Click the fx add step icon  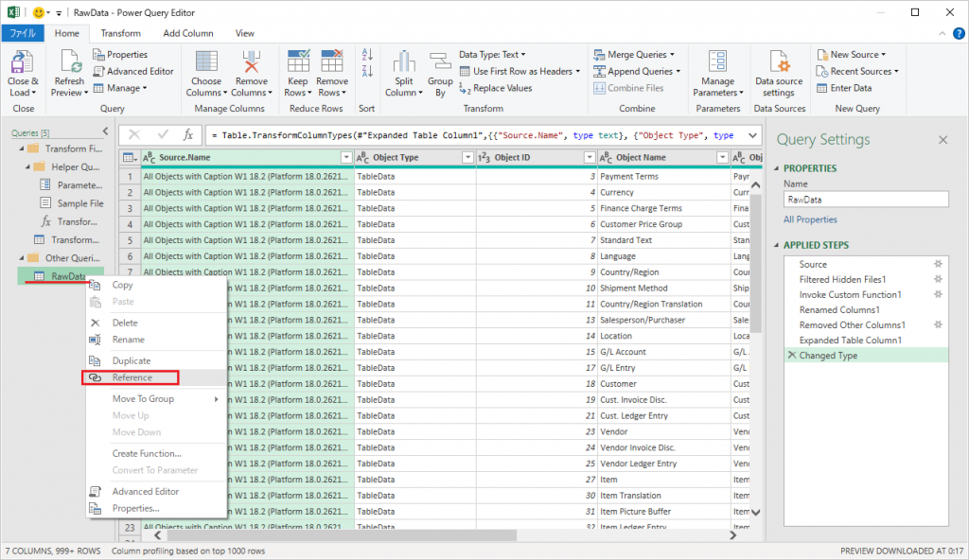coord(188,134)
